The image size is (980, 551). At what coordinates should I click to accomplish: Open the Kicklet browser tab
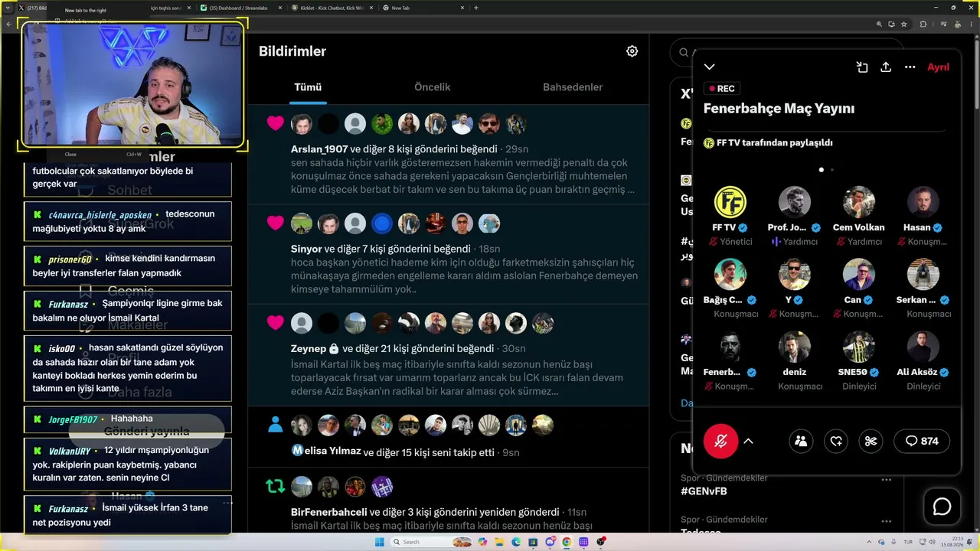333,8
